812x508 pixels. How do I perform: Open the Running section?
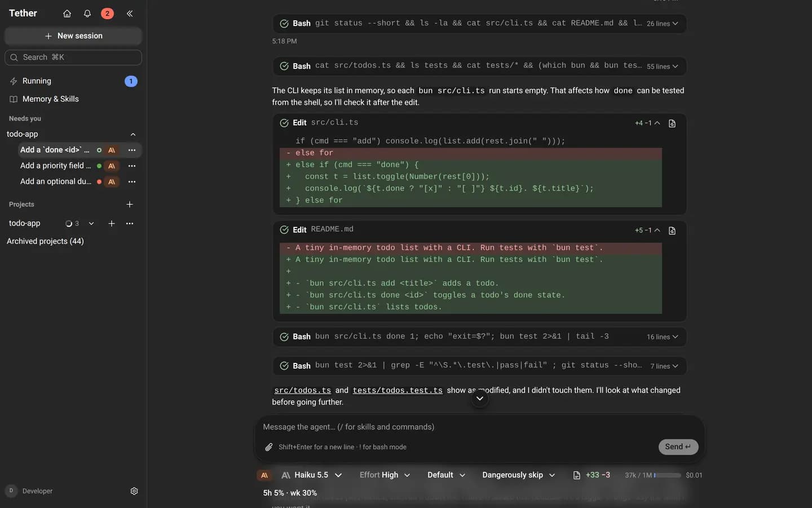73,81
